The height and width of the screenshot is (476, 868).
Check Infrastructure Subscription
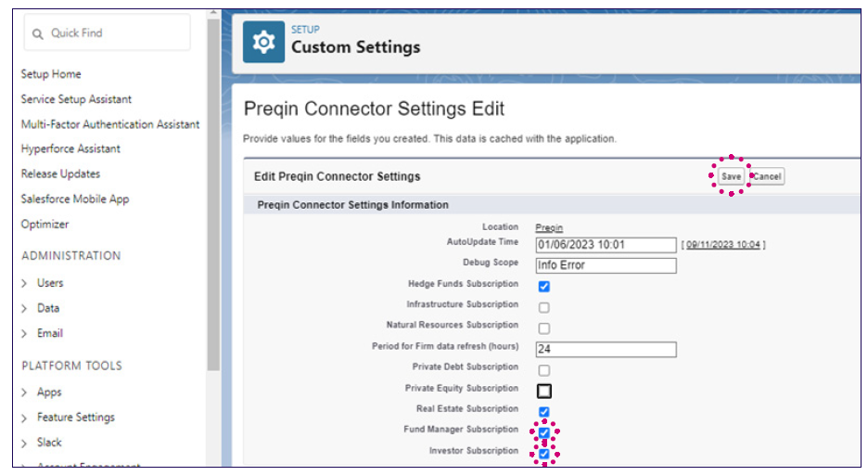pos(544,307)
